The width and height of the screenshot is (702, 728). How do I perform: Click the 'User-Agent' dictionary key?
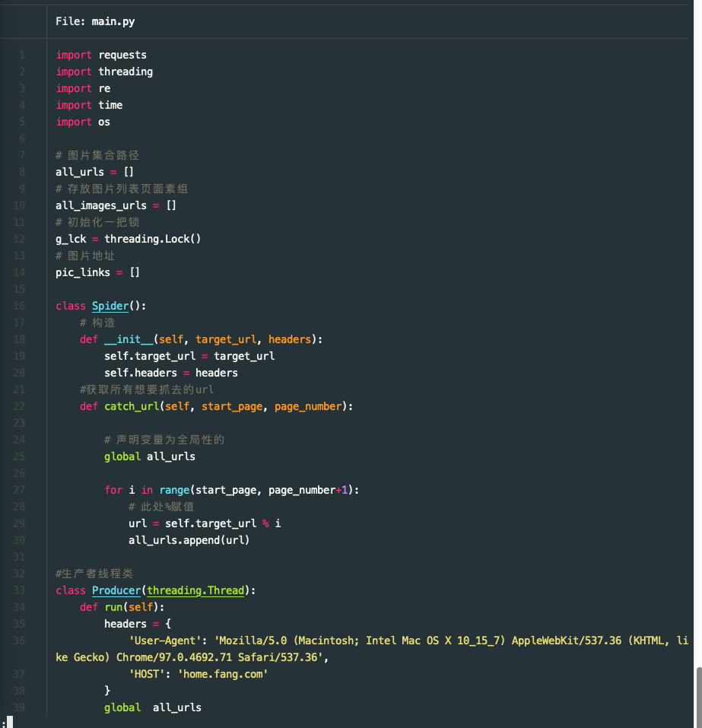point(165,641)
